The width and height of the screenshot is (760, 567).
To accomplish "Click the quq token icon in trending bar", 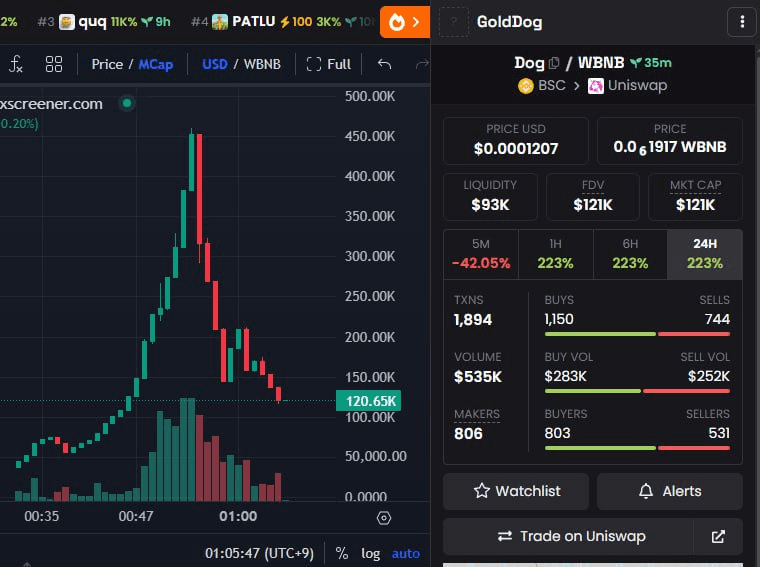I will [67, 22].
